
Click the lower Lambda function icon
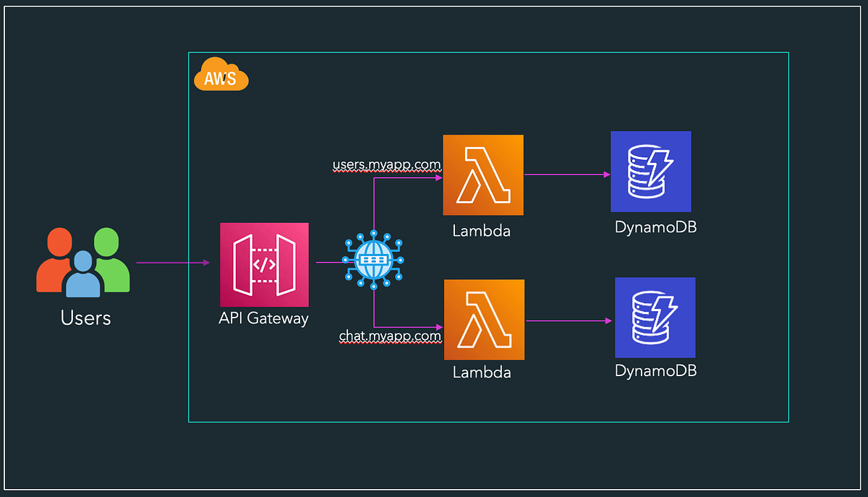click(483, 317)
